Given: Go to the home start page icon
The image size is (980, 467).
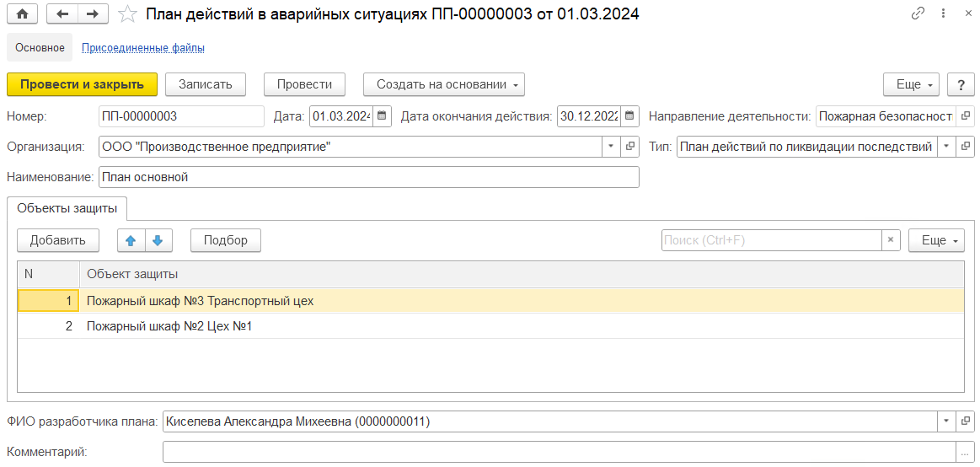Looking at the screenshot, I should (x=22, y=13).
